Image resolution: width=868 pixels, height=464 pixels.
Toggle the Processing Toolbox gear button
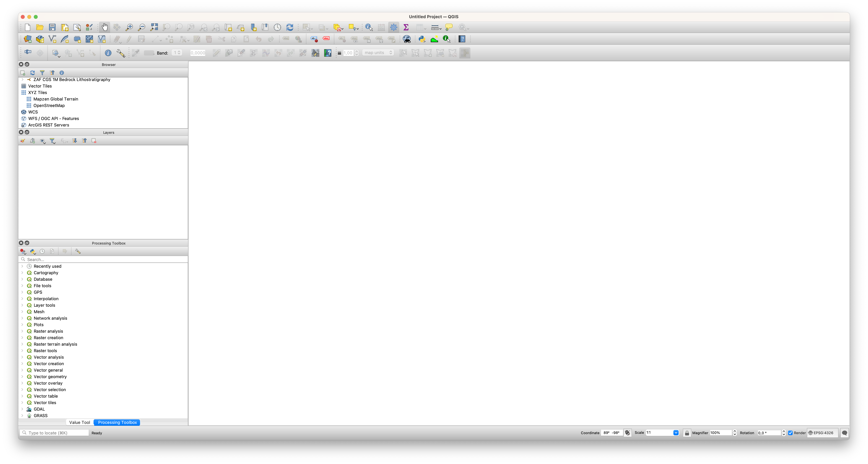[x=394, y=27]
